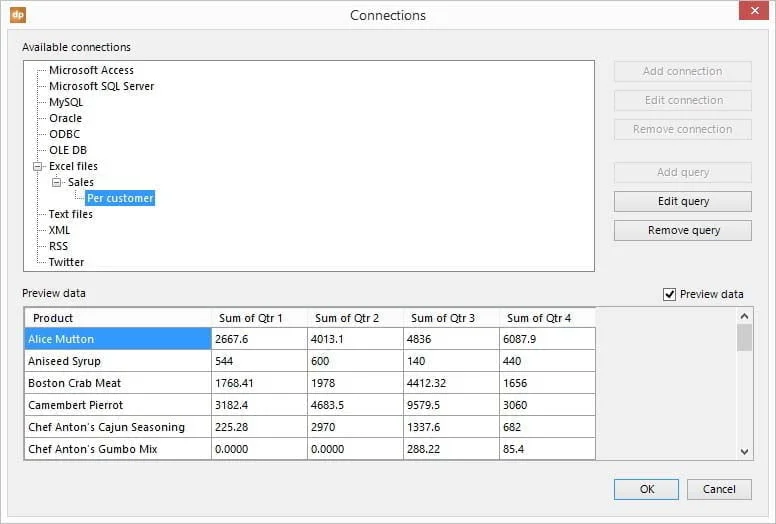Screen dimensions: 776x524
Task: Click the Sum of Qtr 3 header
Action: (x=451, y=318)
